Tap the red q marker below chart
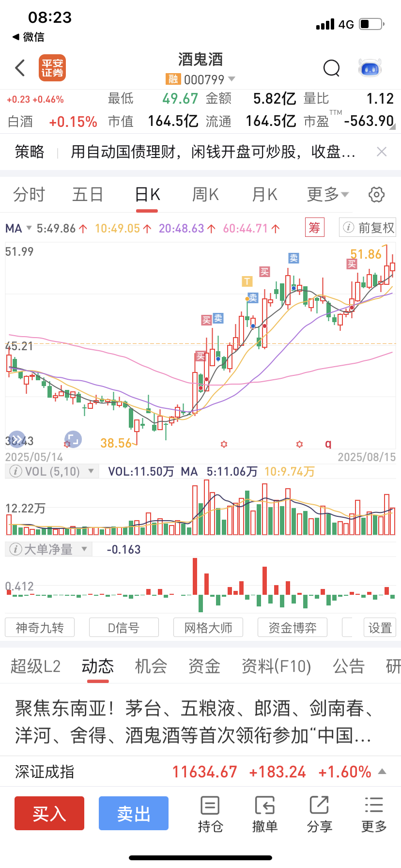The height and width of the screenshot is (868, 401). tap(328, 444)
